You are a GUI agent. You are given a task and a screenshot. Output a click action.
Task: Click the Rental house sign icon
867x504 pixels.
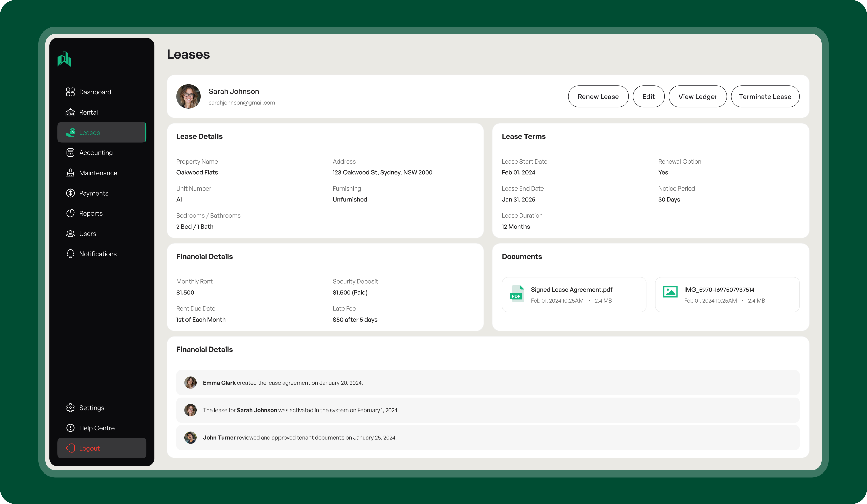[70, 112]
